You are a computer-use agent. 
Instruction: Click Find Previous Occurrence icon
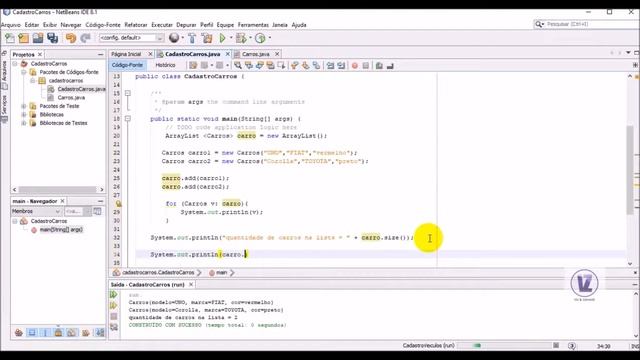tap(248, 65)
